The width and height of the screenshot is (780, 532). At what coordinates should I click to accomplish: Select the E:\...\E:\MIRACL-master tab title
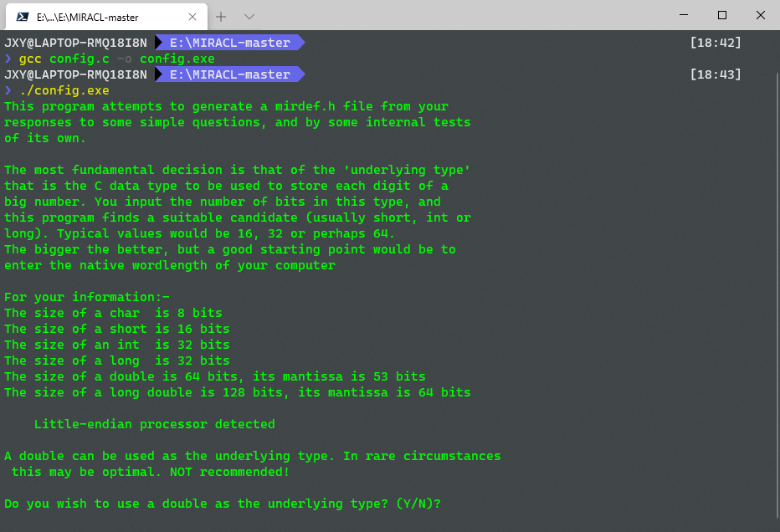click(88, 16)
